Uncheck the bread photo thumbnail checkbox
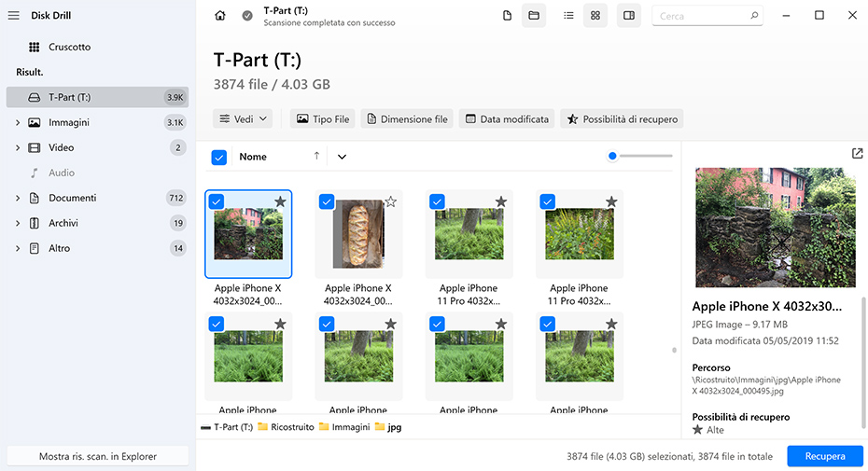868x471 pixels. [327, 201]
